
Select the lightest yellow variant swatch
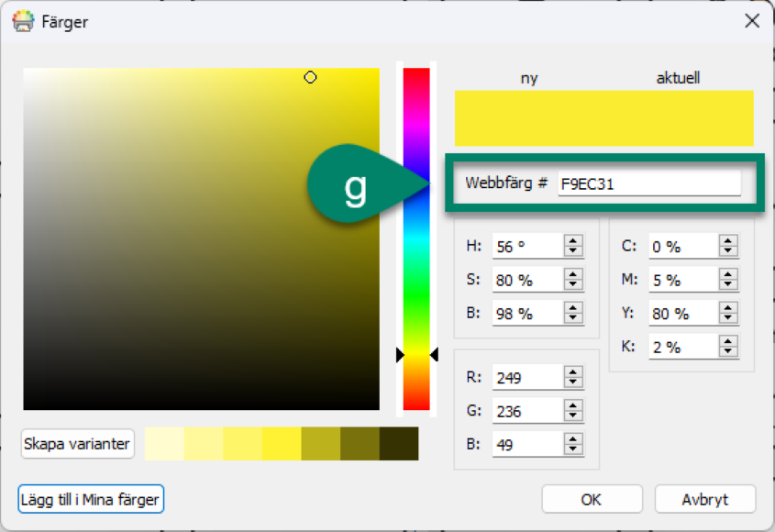pos(164,444)
